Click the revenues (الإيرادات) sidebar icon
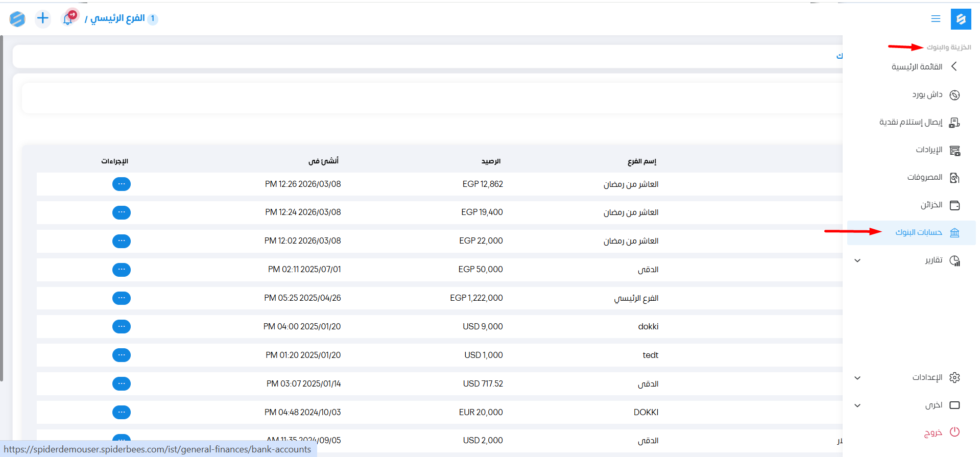Screen dimensions: 980x457 [954, 150]
